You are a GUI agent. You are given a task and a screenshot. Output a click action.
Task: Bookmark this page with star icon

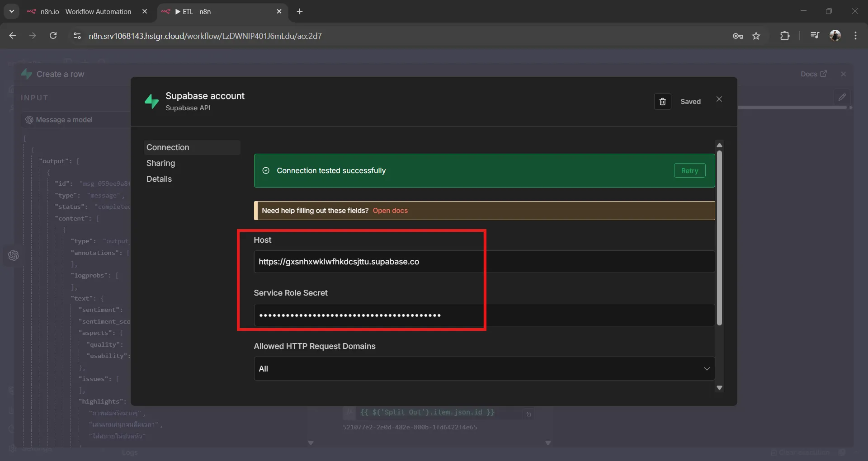[x=756, y=36]
